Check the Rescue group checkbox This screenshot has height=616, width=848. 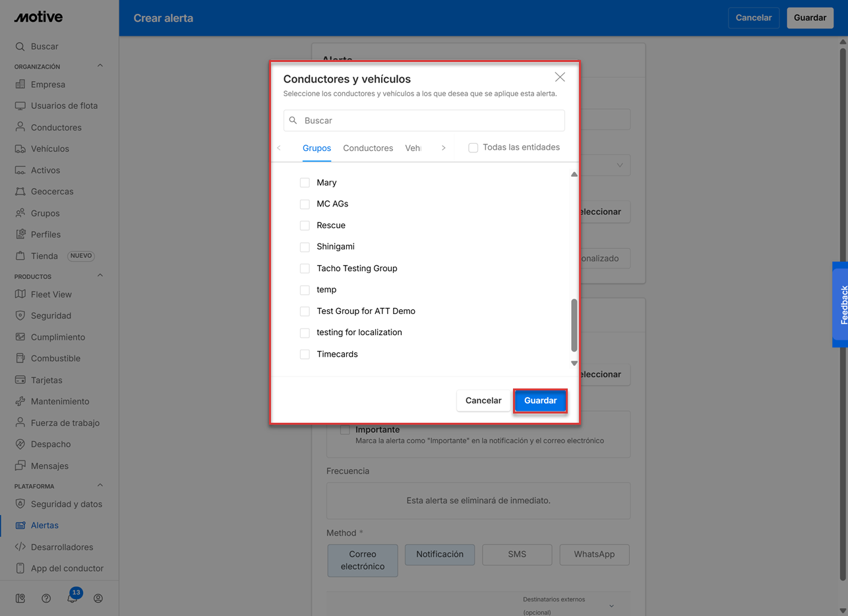(x=305, y=226)
